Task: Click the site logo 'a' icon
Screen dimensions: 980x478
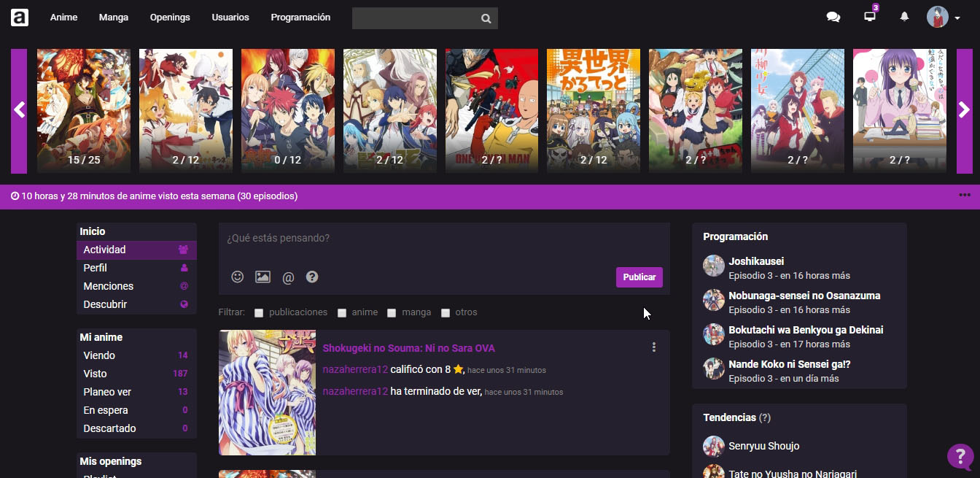Action: point(20,18)
